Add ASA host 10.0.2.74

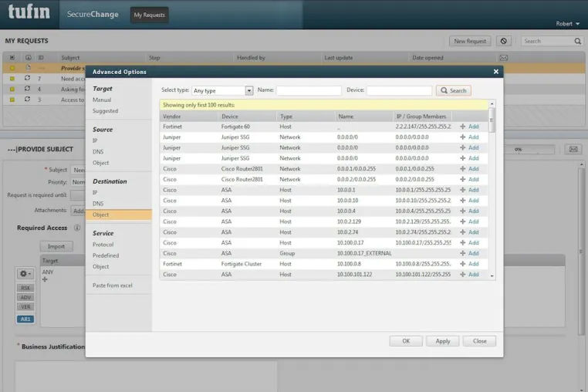coord(469,232)
